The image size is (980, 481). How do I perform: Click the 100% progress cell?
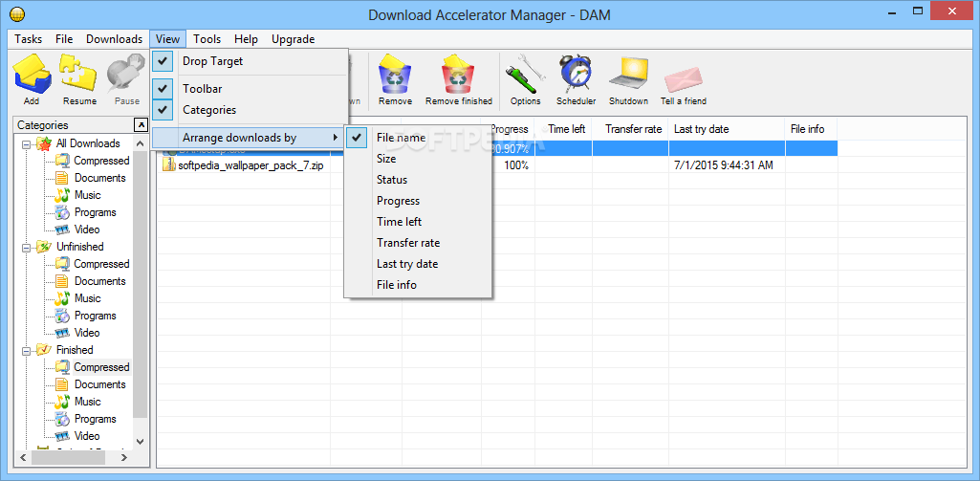click(516, 165)
